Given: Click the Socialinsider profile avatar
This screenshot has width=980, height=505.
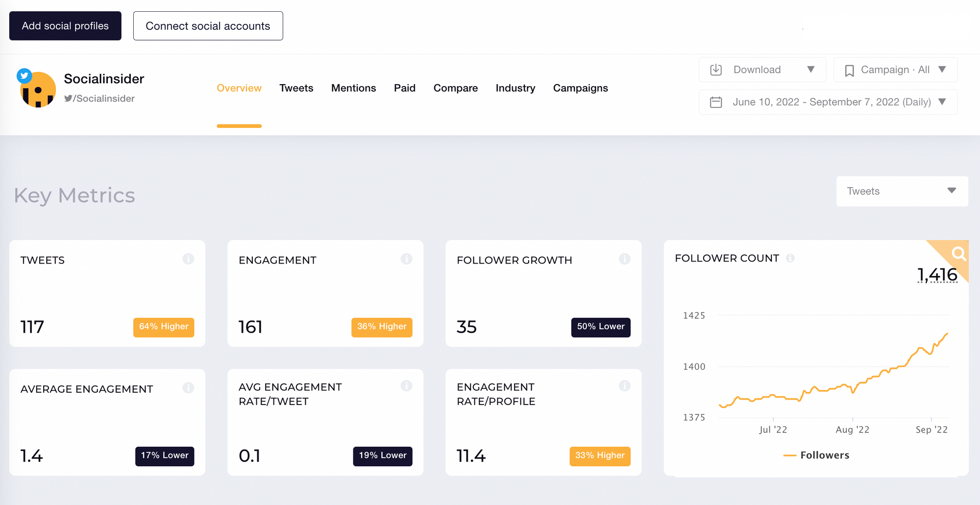Looking at the screenshot, I should (x=38, y=90).
